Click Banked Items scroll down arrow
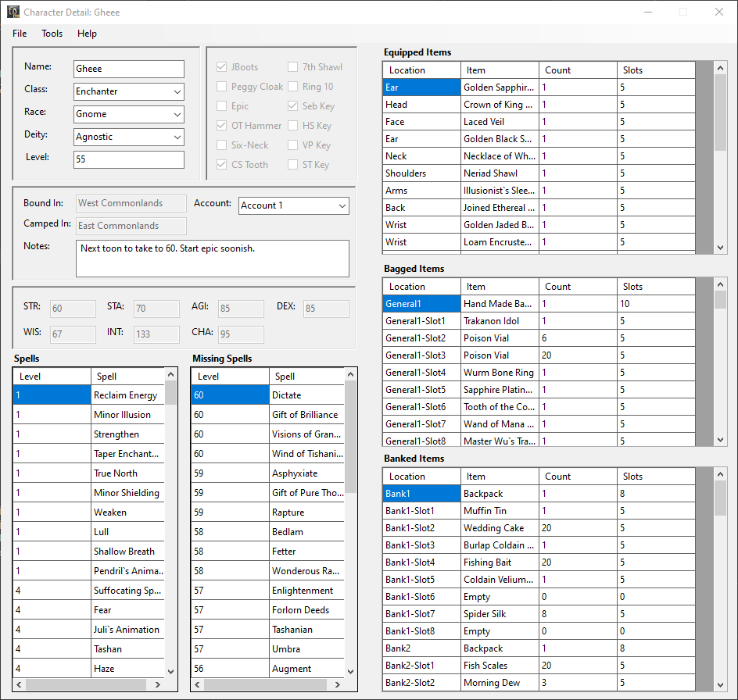Screen dimensions: 738x700 click(x=721, y=684)
